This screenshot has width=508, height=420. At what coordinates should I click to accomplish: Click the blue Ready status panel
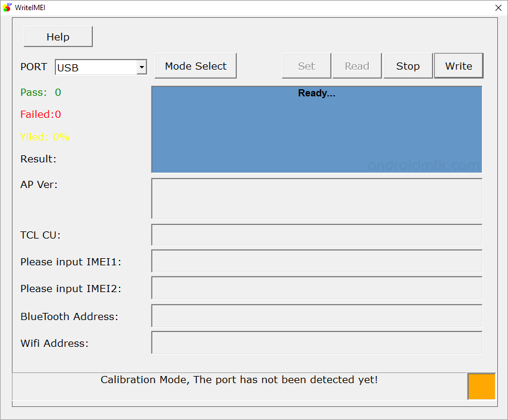[317, 129]
